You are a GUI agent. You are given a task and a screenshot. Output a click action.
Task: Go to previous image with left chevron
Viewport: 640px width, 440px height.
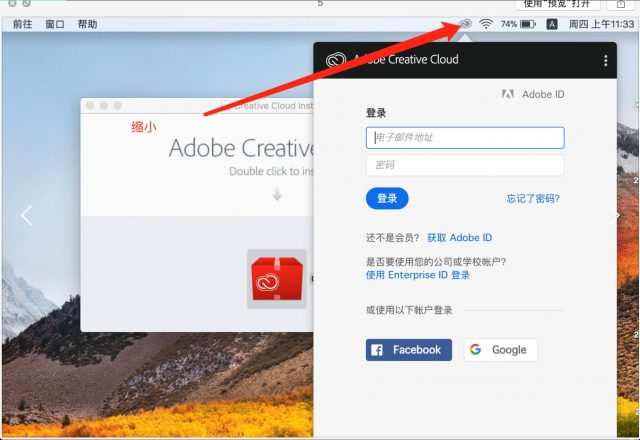[27, 215]
